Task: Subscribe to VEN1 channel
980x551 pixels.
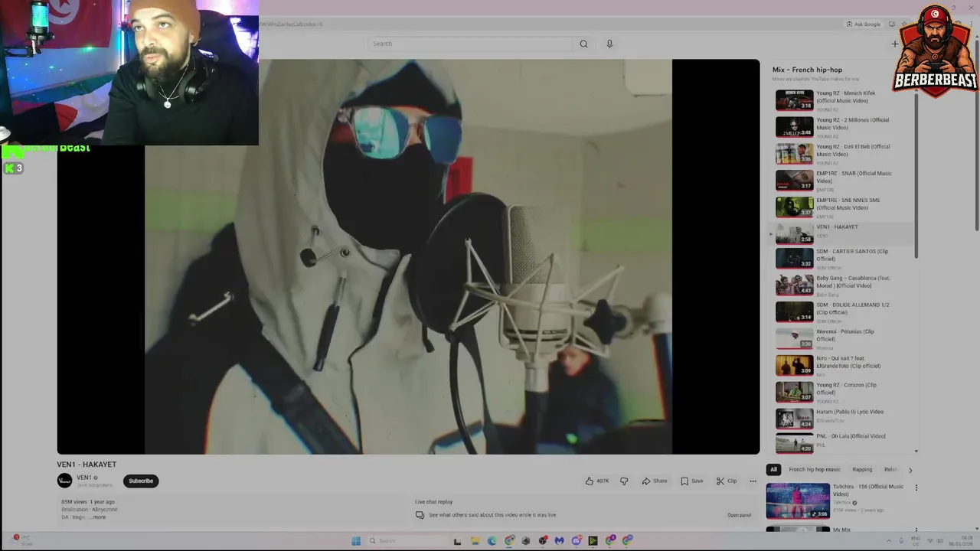Action: click(141, 481)
